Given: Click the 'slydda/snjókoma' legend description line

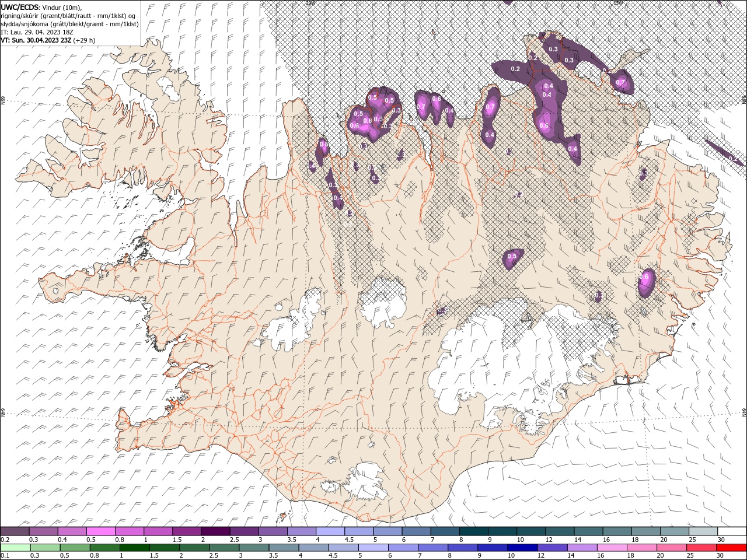Looking at the screenshot, I should 69,24.
